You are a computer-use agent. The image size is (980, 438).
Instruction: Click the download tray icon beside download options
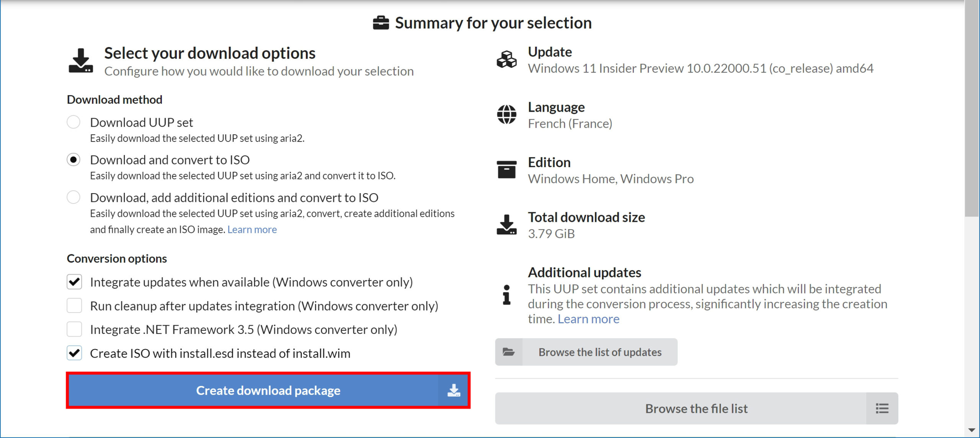click(81, 60)
